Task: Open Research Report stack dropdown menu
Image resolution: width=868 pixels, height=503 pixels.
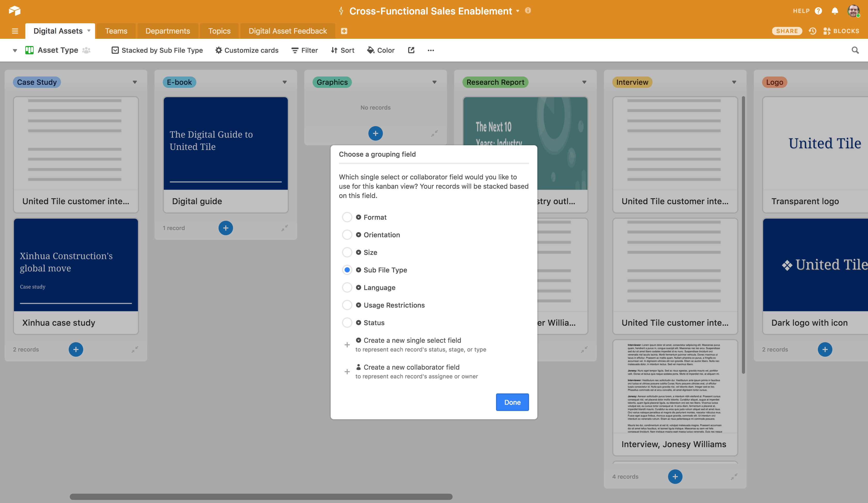Action: [584, 82]
